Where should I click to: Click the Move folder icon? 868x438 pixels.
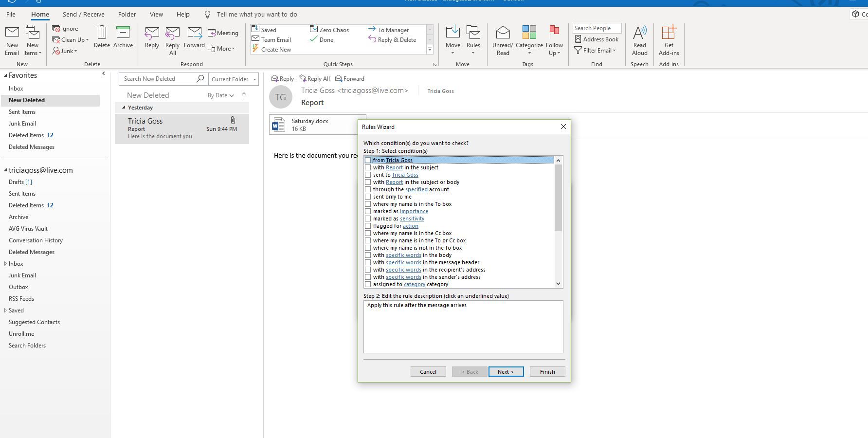pyautogui.click(x=452, y=32)
